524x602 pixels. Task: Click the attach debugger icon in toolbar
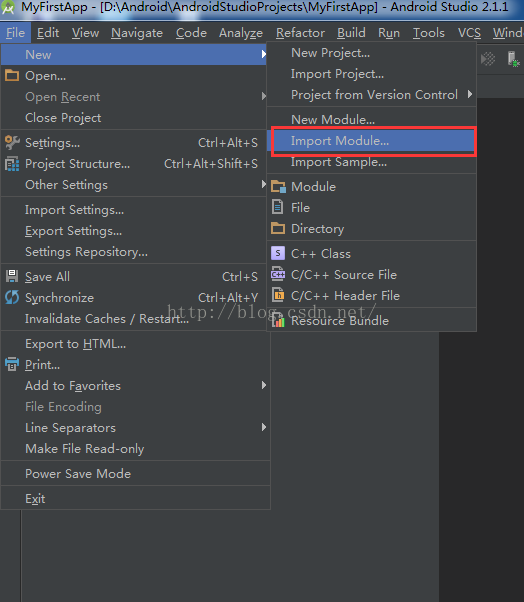[514, 59]
